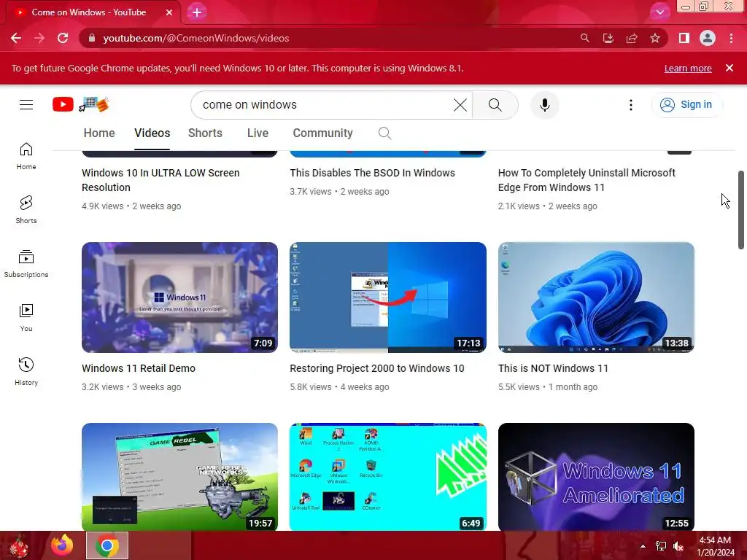Play the Windows 11 Retail Demo thumbnail

(x=179, y=297)
